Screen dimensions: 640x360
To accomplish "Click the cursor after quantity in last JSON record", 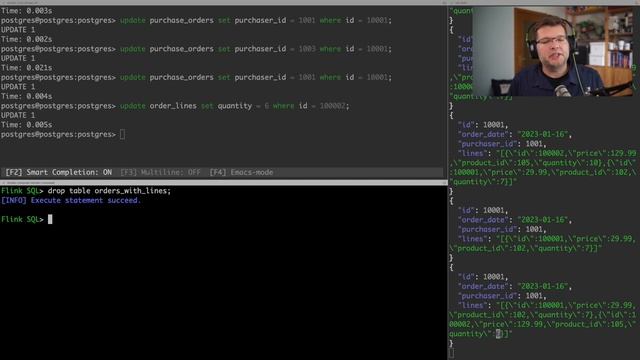I will click(x=498, y=334).
